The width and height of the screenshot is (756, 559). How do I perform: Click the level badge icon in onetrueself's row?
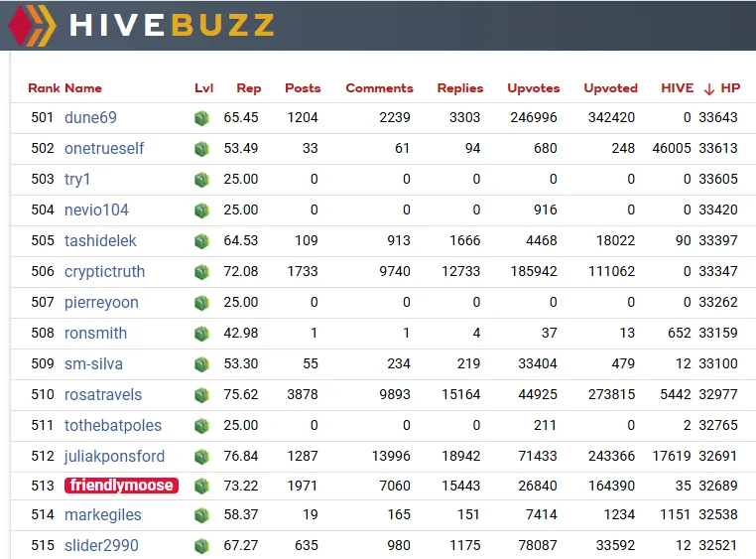pos(201,149)
